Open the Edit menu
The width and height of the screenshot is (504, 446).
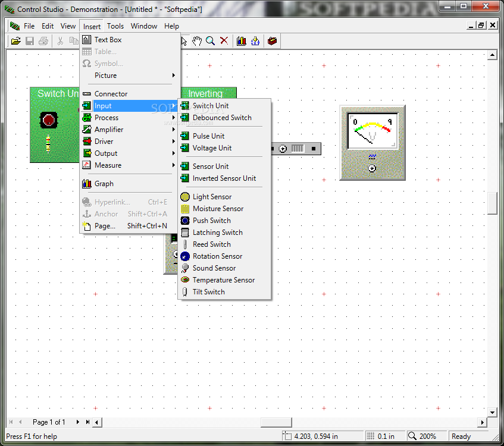pos(48,26)
